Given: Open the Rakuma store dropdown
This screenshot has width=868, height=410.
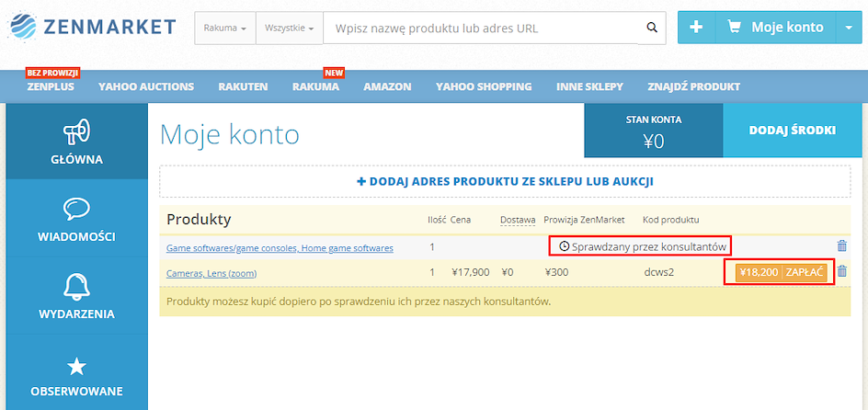Looking at the screenshot, I should [x=224, y=28].
